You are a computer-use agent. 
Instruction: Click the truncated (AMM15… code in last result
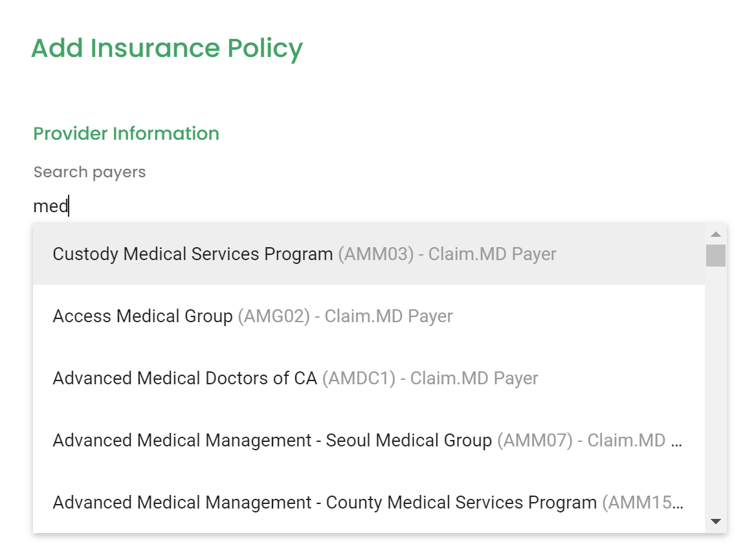[643, 503]
